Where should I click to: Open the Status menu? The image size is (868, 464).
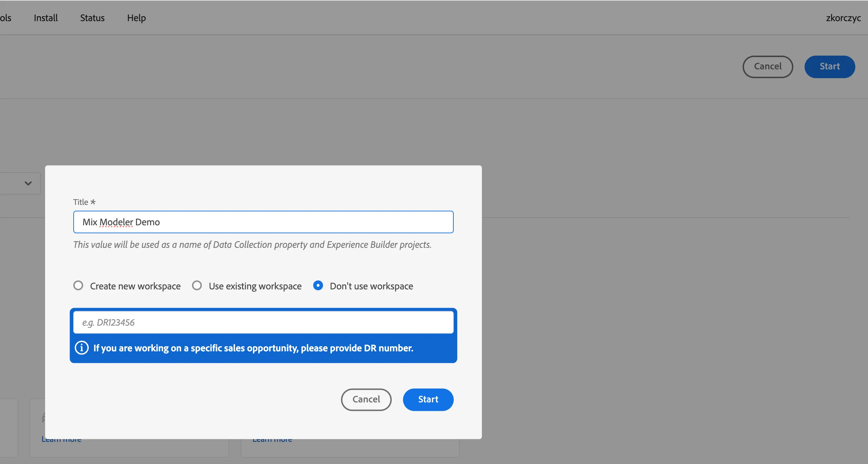[x=92, y=18]
